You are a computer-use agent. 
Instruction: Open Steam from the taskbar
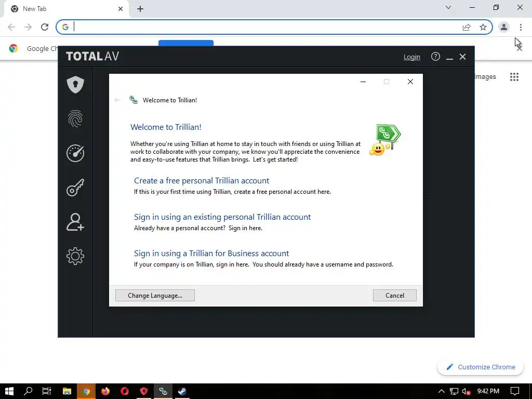(x=182, y=391)
